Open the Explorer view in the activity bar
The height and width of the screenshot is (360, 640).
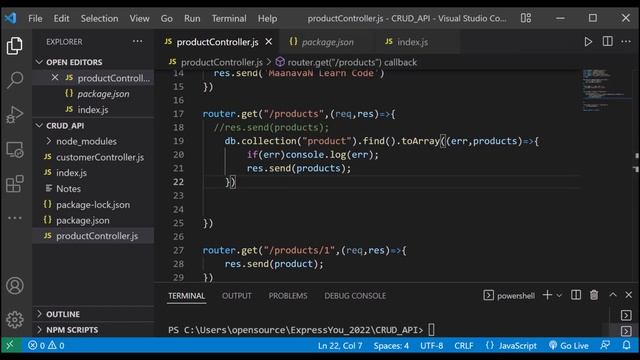[15, 46]
